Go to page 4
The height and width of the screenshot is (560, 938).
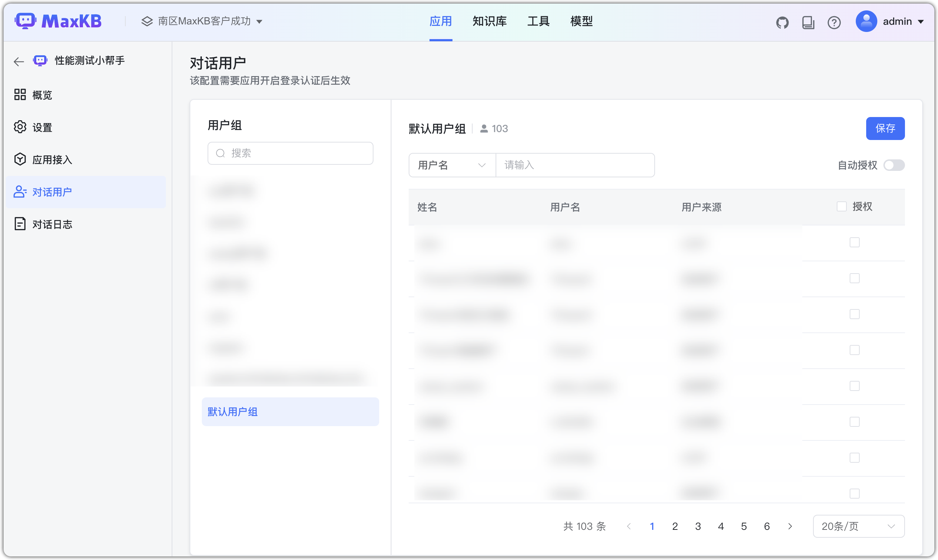pos(721,526)
